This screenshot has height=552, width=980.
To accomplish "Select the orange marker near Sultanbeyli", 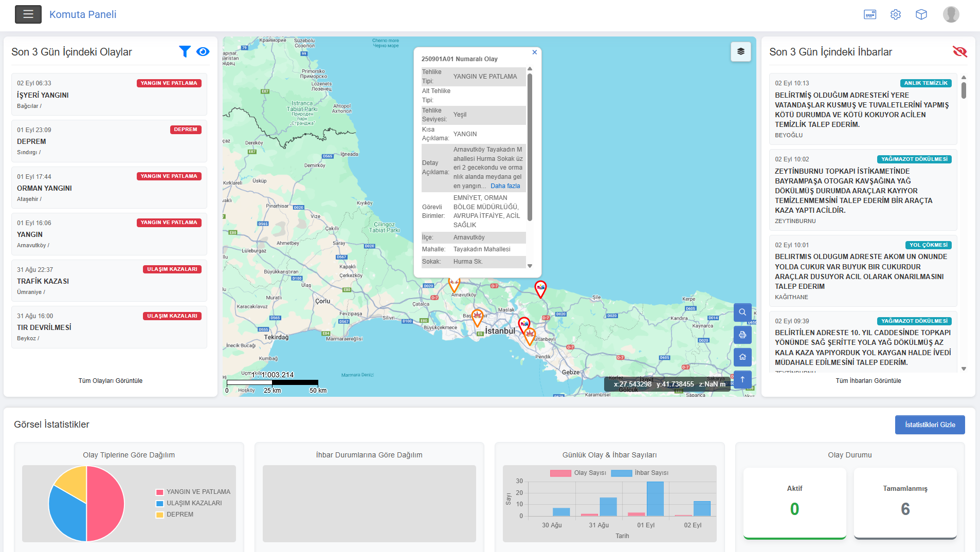I will pos(530,336).
